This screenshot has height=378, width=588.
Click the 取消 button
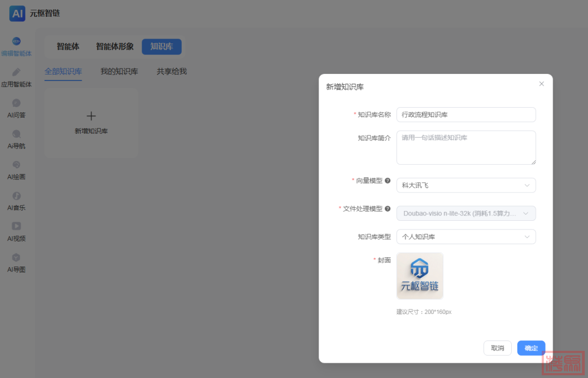click(497, 348)
